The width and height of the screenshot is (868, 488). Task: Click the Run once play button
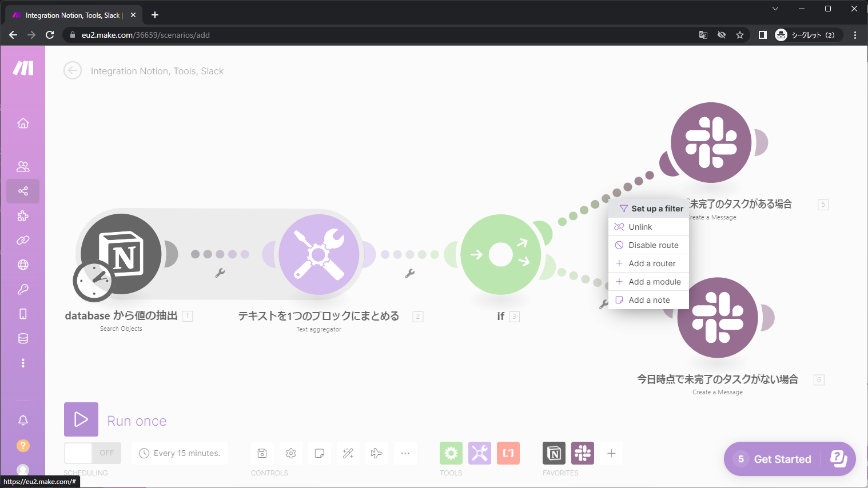pyautogui.click(x=81, y=419)
